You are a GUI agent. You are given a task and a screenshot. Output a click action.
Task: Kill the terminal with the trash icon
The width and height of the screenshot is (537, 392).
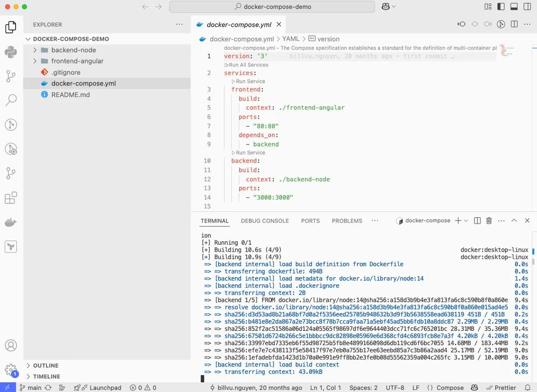click(489, 221)
